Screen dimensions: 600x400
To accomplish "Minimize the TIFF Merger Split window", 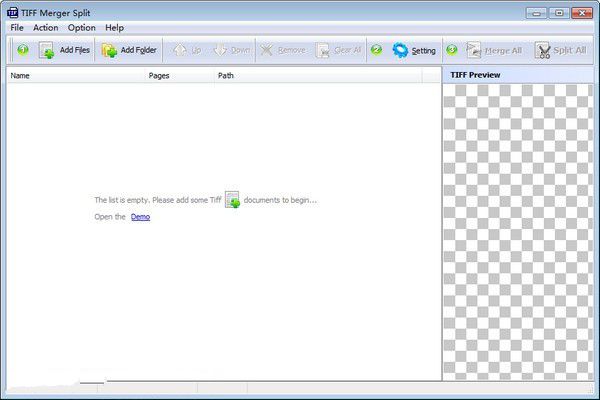I will [536, 13].
